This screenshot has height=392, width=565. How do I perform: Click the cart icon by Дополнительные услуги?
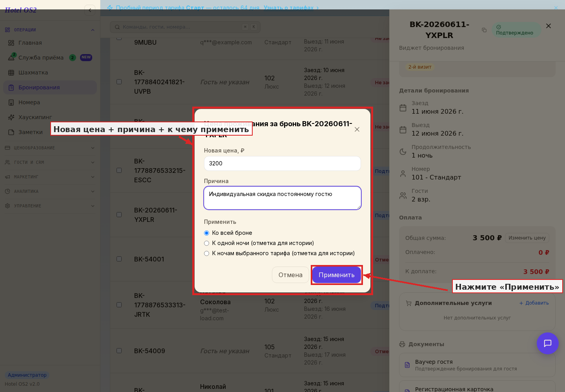pos(409,303)
